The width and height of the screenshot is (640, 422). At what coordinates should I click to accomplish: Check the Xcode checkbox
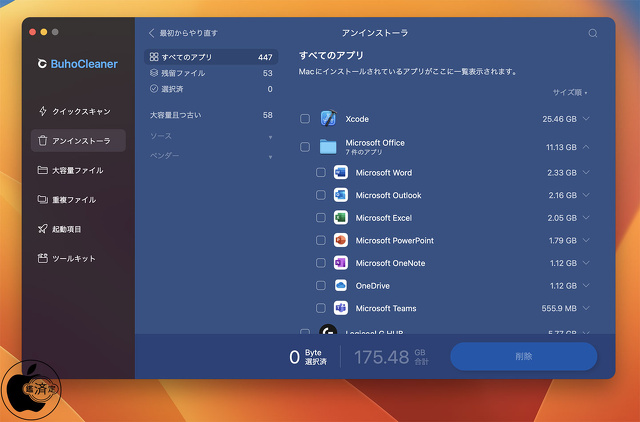coord(305,118)
